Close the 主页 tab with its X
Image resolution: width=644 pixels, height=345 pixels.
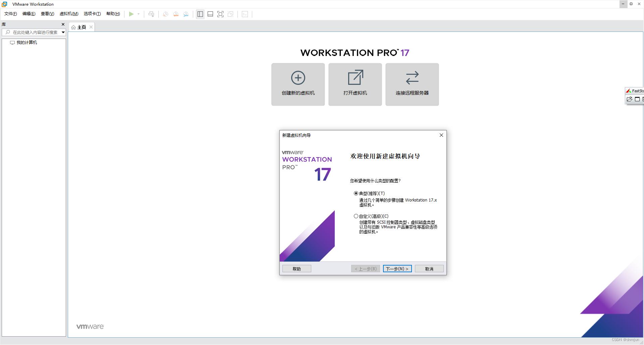[x=91, y=27]
